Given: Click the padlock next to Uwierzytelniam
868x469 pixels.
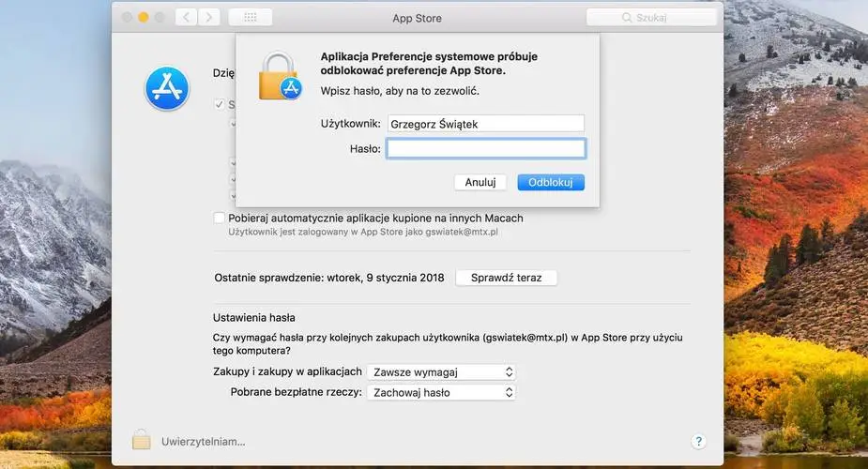Looking at the screenshot, I should tap(141, 440).
